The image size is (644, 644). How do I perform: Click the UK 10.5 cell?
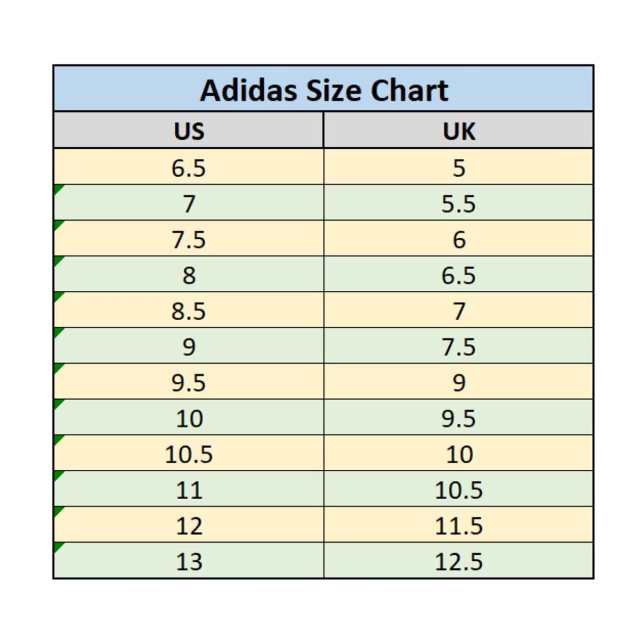459,489
